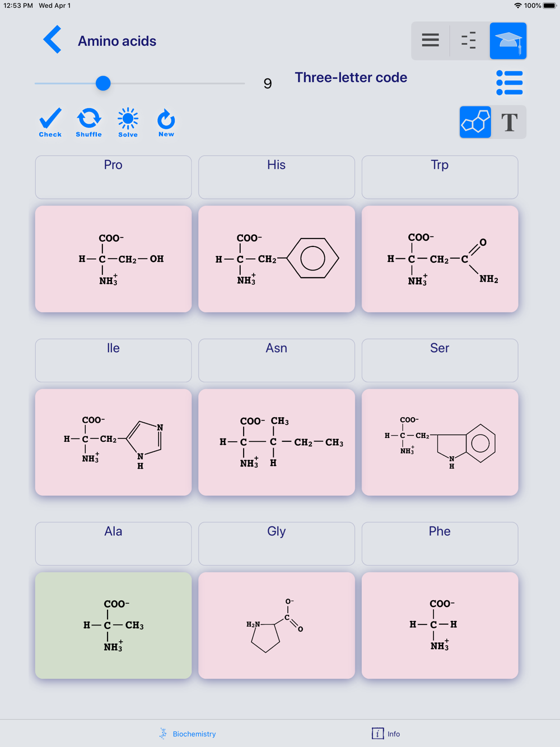Screen dimensions: 560x747
Task: Select the Trp label slot
Action: 440,177
